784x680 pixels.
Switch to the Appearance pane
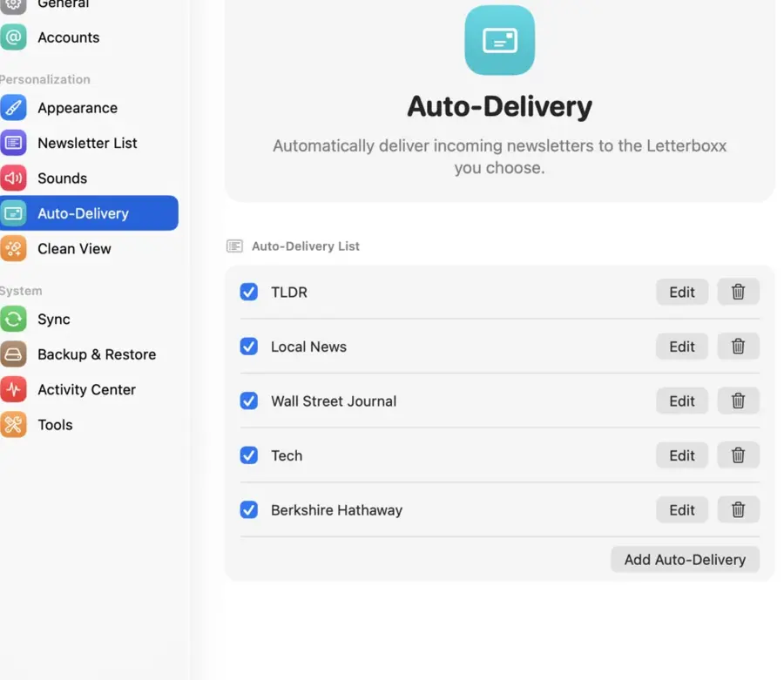(89, 108)
